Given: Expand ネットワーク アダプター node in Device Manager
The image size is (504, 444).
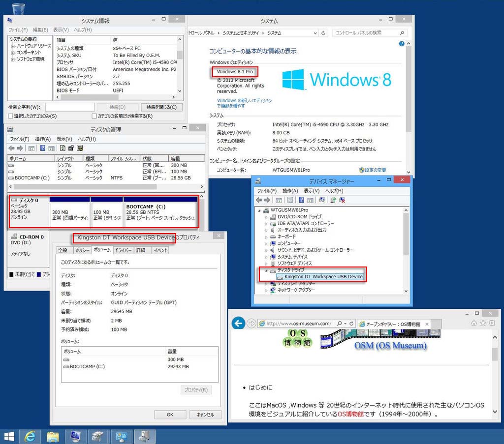Looking at the screenshot, I should click(266, 290).
